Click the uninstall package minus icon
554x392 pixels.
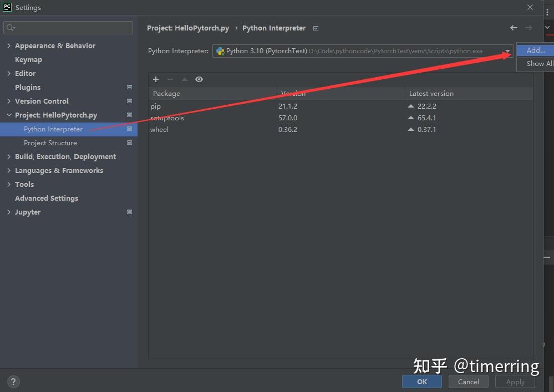point(170,79)
